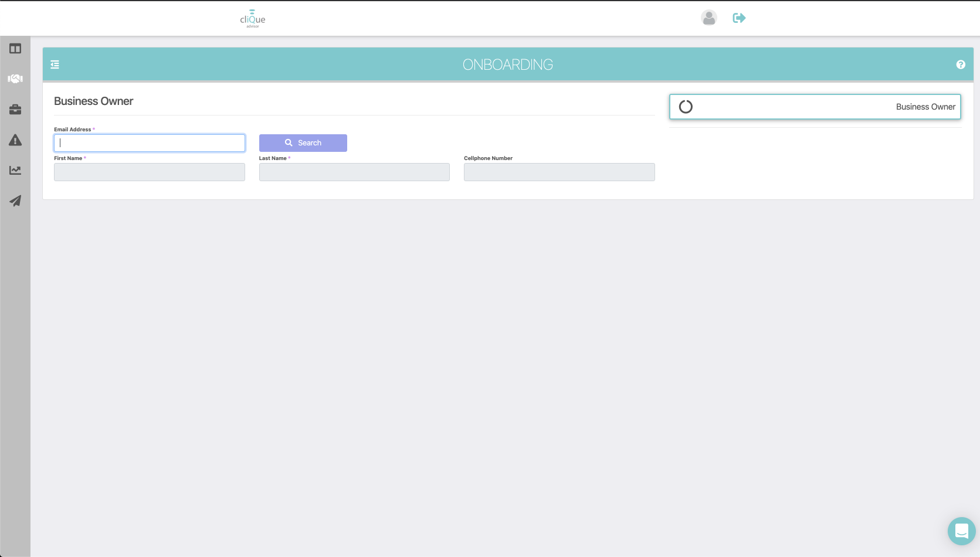Open the chart line icon in sidebar

click(x=15, y=170)
